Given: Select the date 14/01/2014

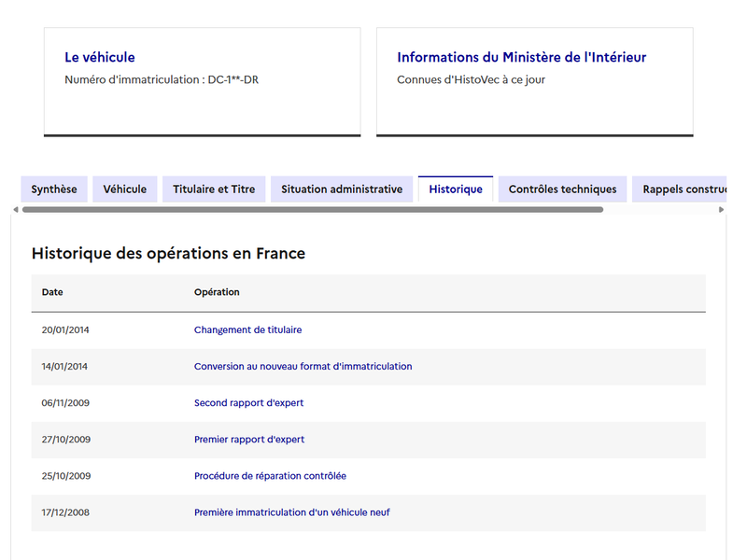Looking at the screenshot, I should (64, 366).
